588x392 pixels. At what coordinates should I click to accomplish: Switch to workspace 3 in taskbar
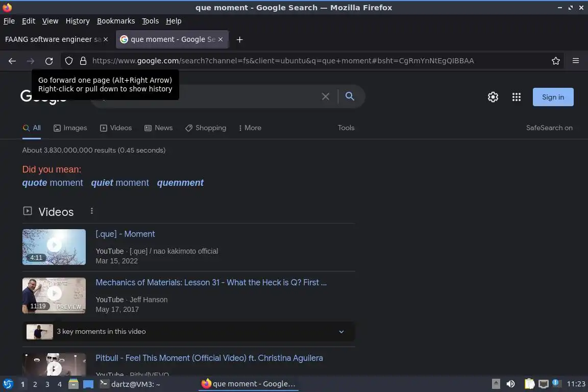point(47,384)
